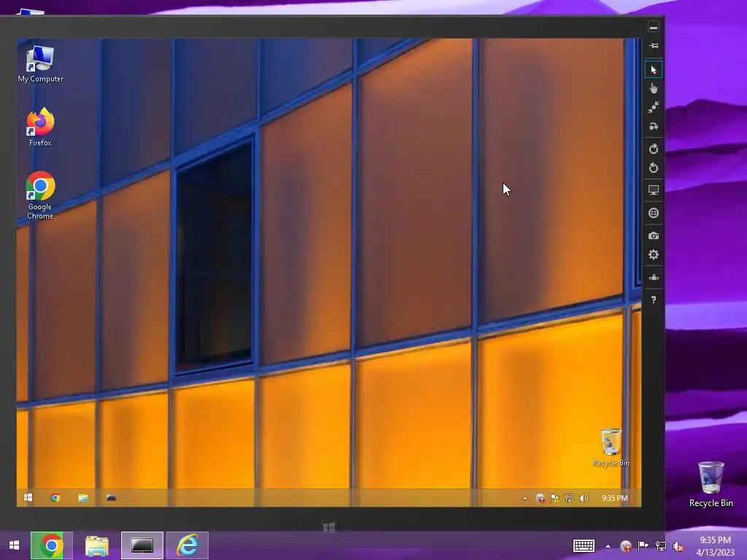This screenshot has width=747, height=560.
Task: Open Chrome from the remote taskbar
Action: coord(55,497)
